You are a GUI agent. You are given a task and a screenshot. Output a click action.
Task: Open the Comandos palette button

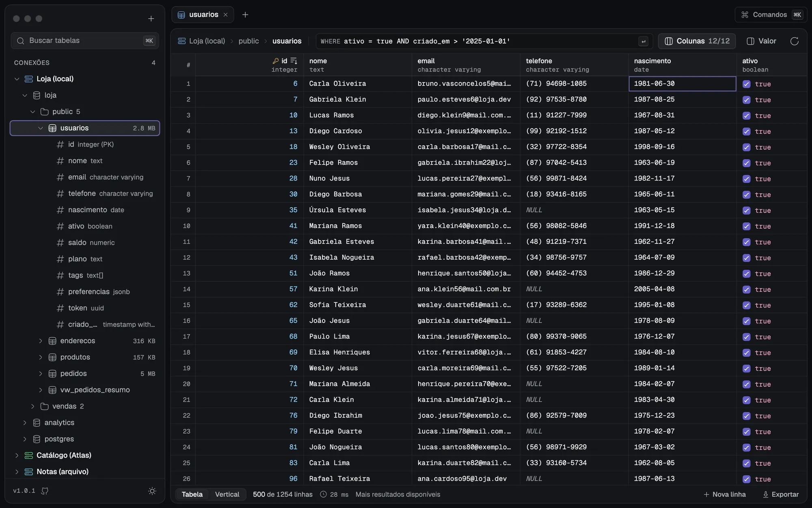pos(771,15)
